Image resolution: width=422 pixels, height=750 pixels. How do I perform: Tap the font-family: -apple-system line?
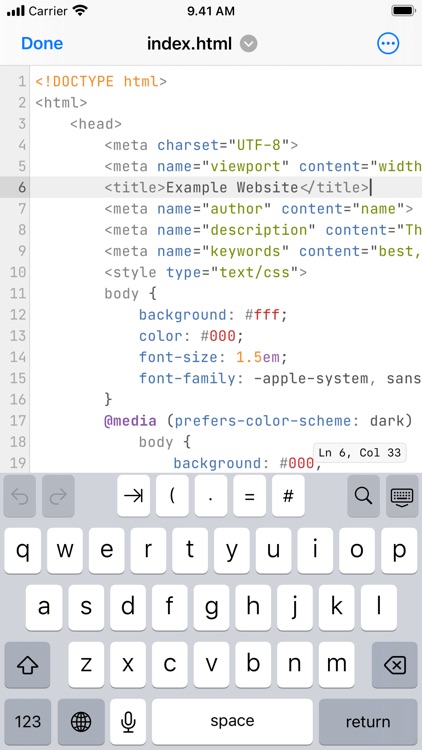(x=280, y=379)
